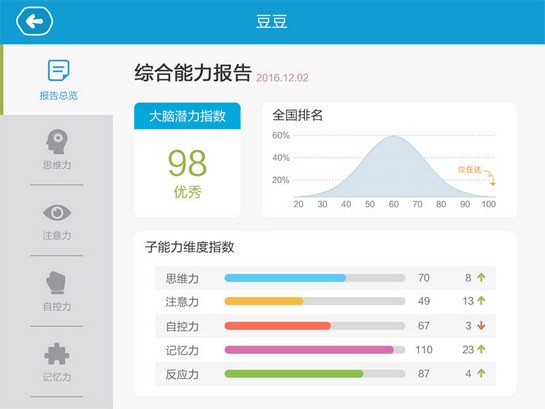
Task: Click the change value 23 in 记忆力 row
Action: (x=468, y=350)
